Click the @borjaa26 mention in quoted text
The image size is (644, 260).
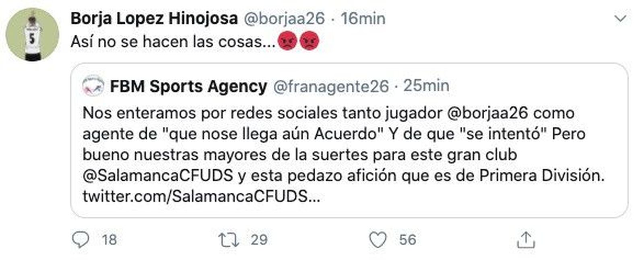(x=487, y=113)
